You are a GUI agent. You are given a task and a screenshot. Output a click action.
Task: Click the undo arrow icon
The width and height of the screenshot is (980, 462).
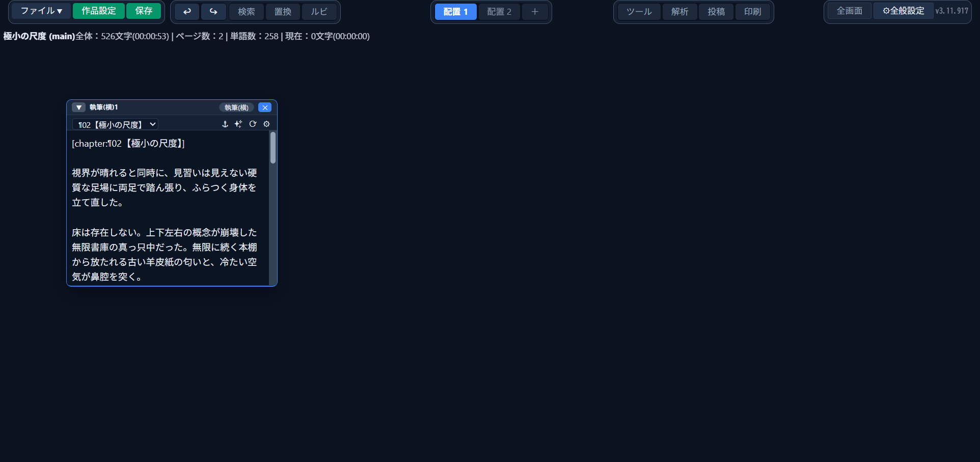[187, 11]
